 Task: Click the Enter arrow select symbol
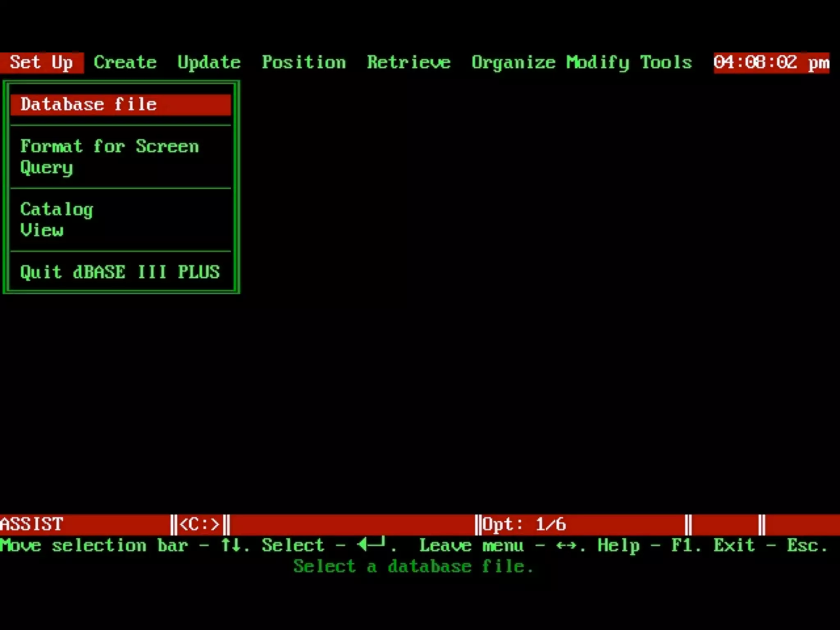tap(371, 545)
